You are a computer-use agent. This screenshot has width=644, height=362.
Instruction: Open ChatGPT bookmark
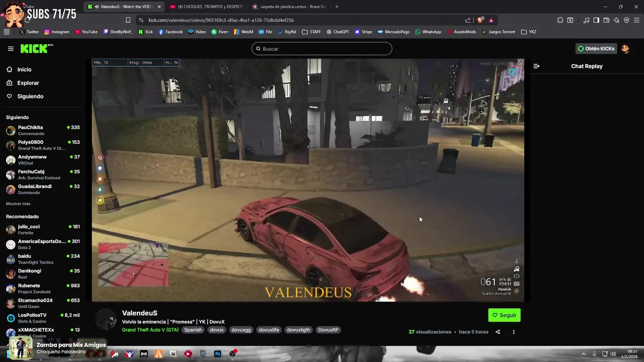point(337,32)
